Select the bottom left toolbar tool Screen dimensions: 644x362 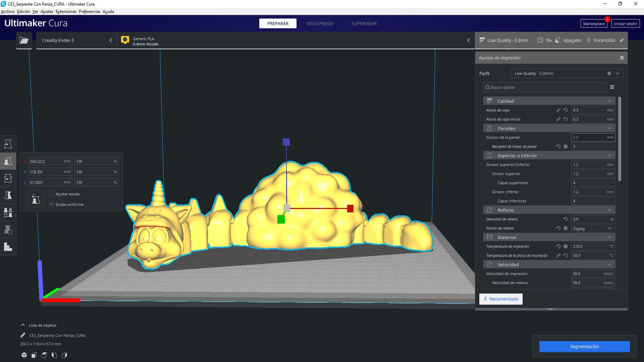(8, 247)
